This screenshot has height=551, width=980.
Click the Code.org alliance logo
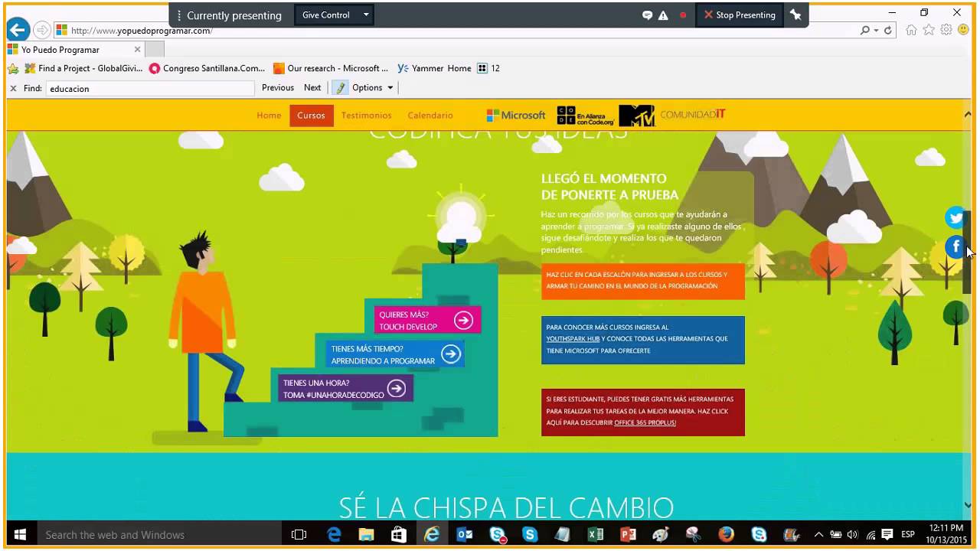(x=586, y=116)
